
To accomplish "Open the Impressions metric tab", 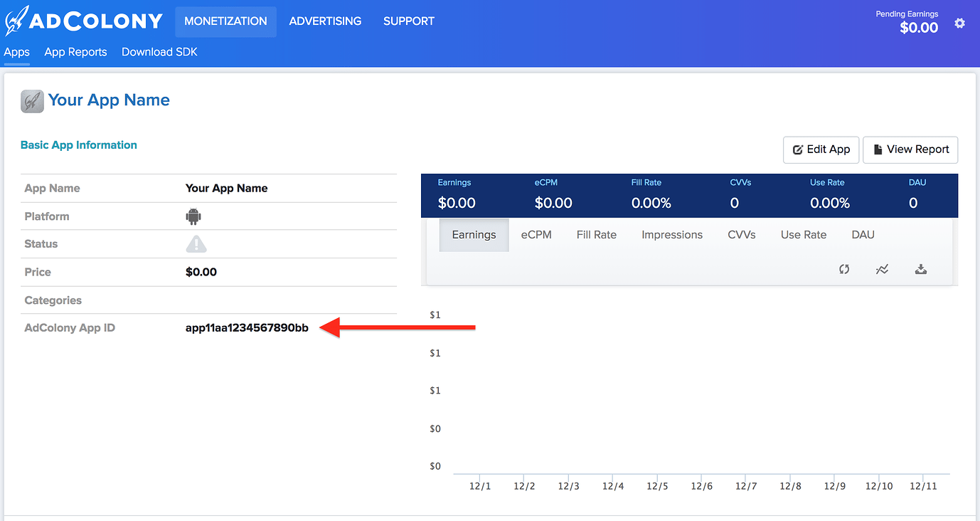I will (x=671, y=234).
